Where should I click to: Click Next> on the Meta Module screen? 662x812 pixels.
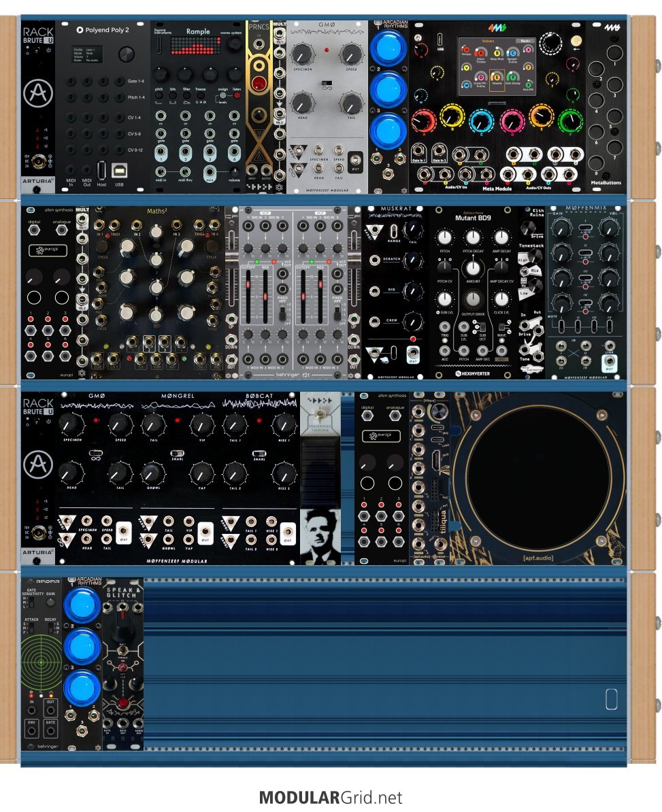tap(525, 41)
